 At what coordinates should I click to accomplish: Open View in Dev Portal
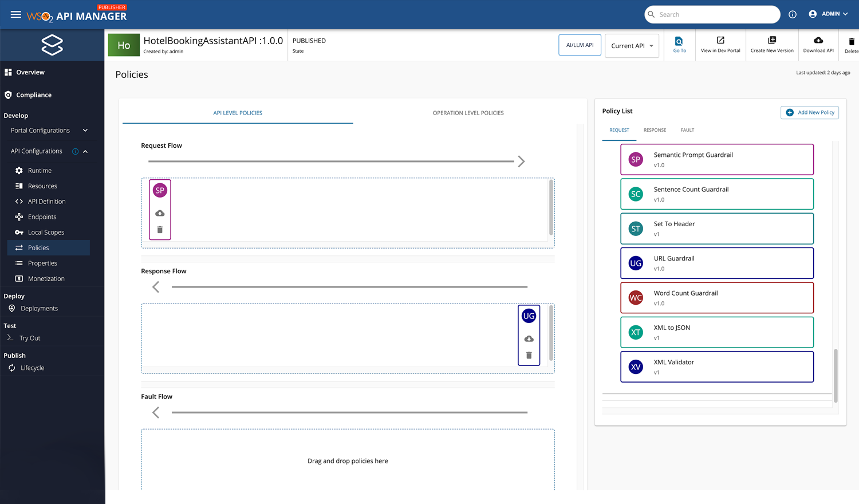click(x=720, y=40)
